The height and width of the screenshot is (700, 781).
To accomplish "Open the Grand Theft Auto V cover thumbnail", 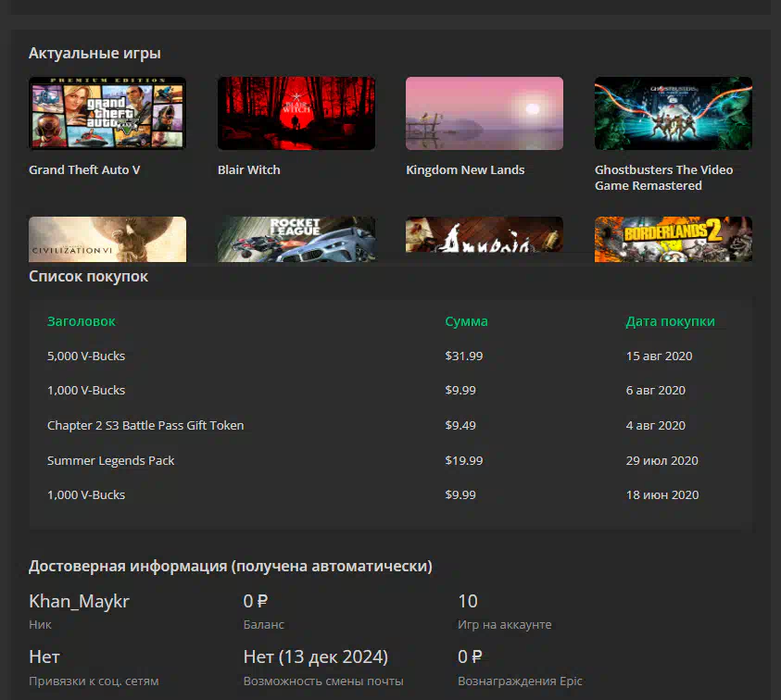I will 107,114.
